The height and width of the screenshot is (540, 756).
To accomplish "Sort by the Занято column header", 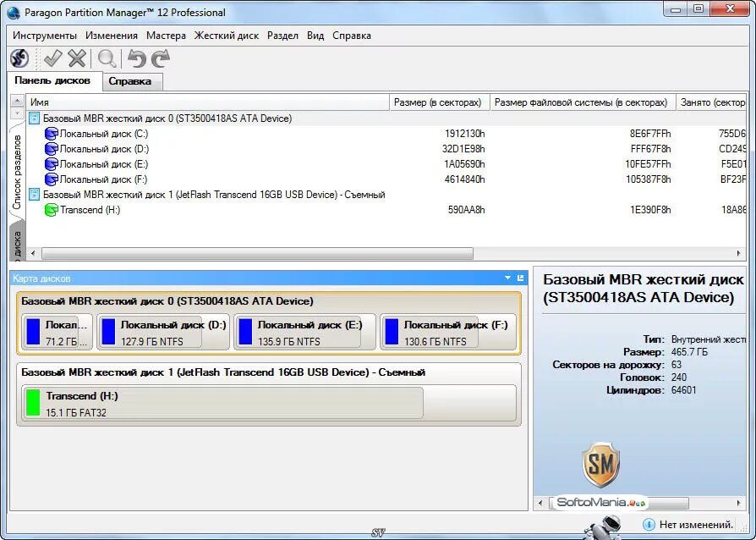I will click(711, 102).
